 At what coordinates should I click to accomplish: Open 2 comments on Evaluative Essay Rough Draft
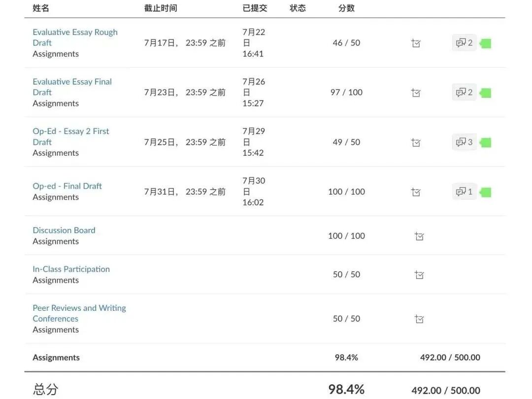464,43
